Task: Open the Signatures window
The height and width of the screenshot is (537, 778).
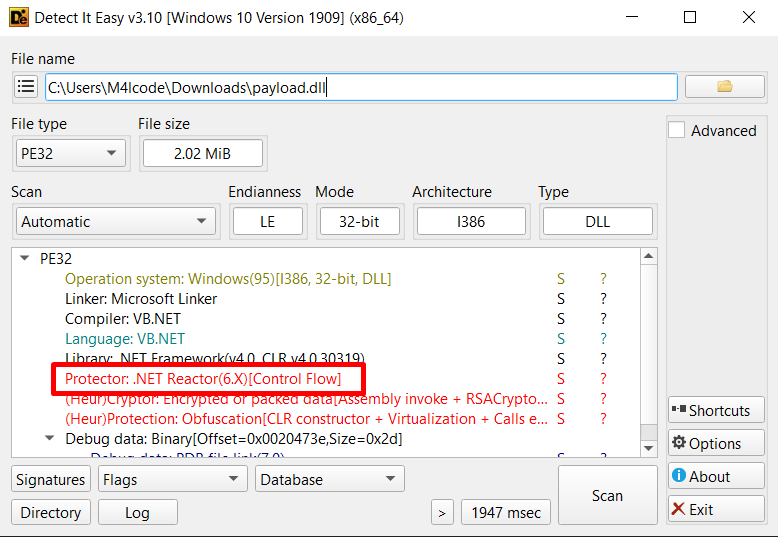Action: point(51,479)
